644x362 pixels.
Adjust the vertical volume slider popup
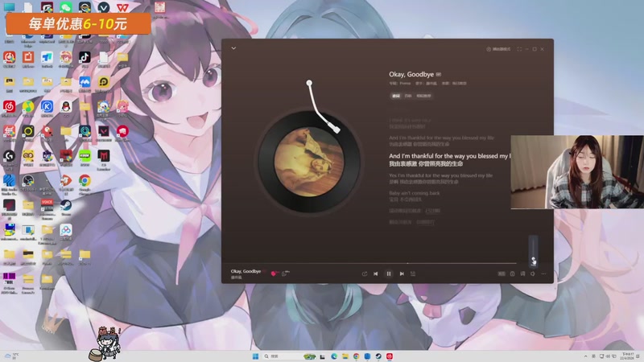click(533, 251)
